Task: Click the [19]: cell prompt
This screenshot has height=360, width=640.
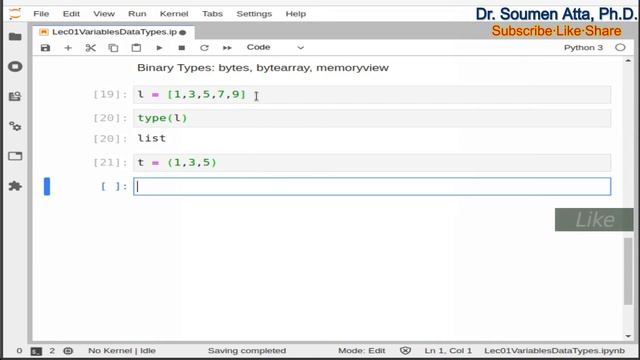Action: 110,94
